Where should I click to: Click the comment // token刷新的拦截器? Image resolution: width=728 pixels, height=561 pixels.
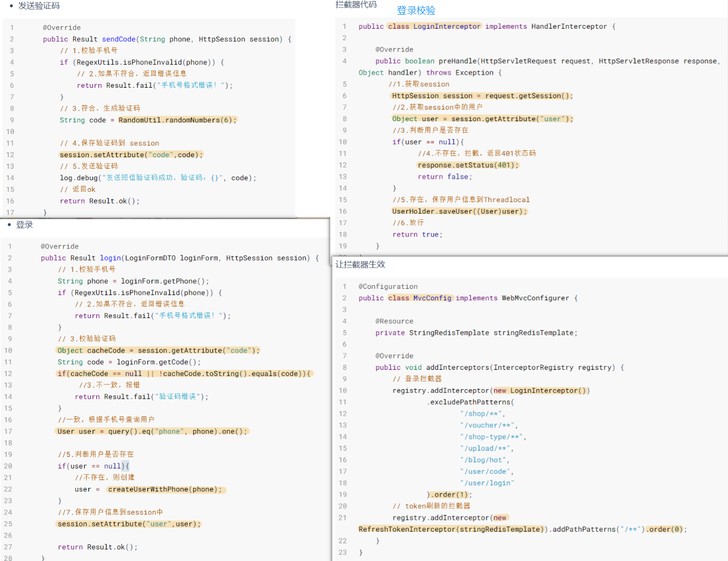pos(431,506)
